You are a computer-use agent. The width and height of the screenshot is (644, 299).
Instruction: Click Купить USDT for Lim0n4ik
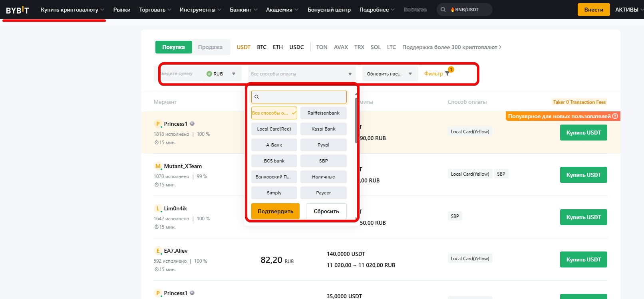(x=583, y=217)
